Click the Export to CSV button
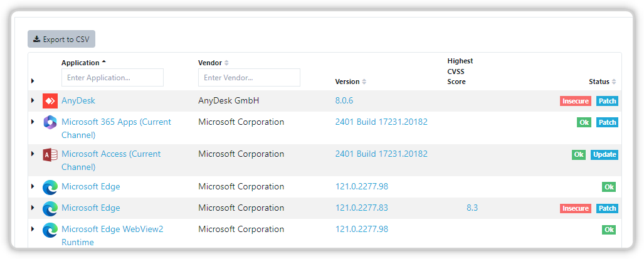Image resolution: width=644 pixels, height=259 pixels. coord(61,39)
